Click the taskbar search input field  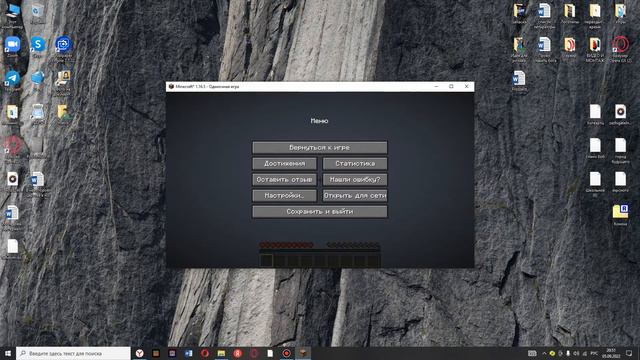pos(73,353)
